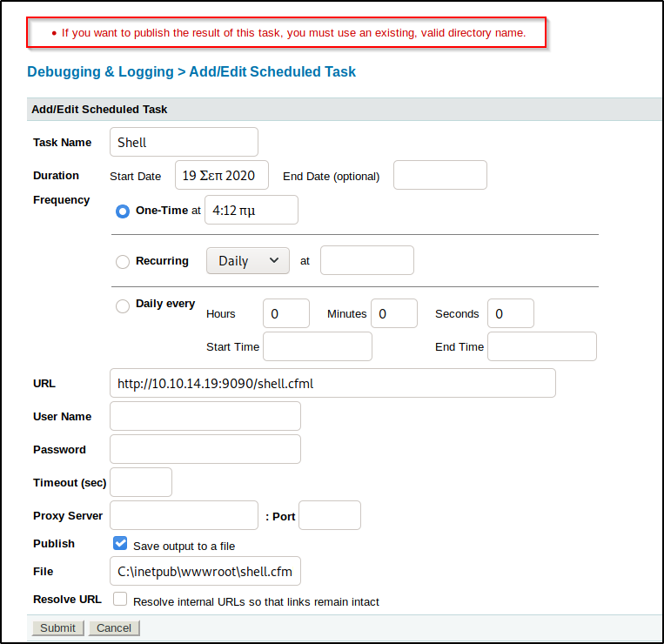Click the Cancel button

click(114, 627)
